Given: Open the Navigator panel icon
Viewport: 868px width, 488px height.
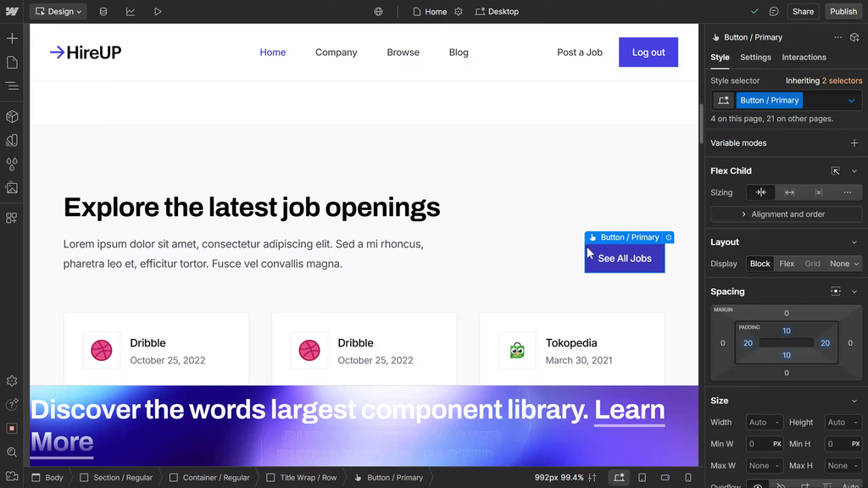Looking at the screenshot, I should (12, 86).
